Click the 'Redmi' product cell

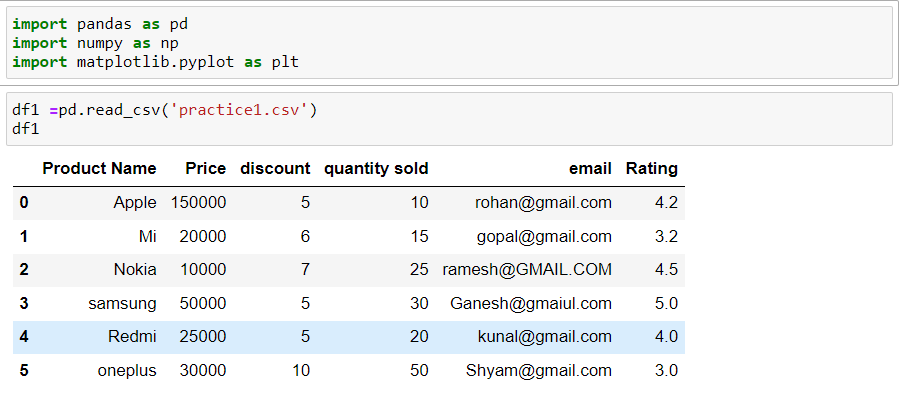[x=132, y=337]
